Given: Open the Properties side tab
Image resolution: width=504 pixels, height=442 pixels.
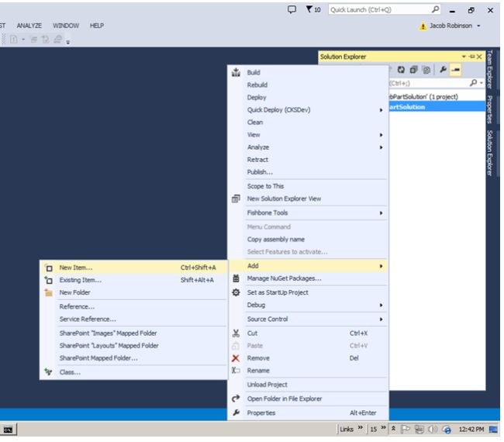Looking at the screenshot, I should pos(489,109).
